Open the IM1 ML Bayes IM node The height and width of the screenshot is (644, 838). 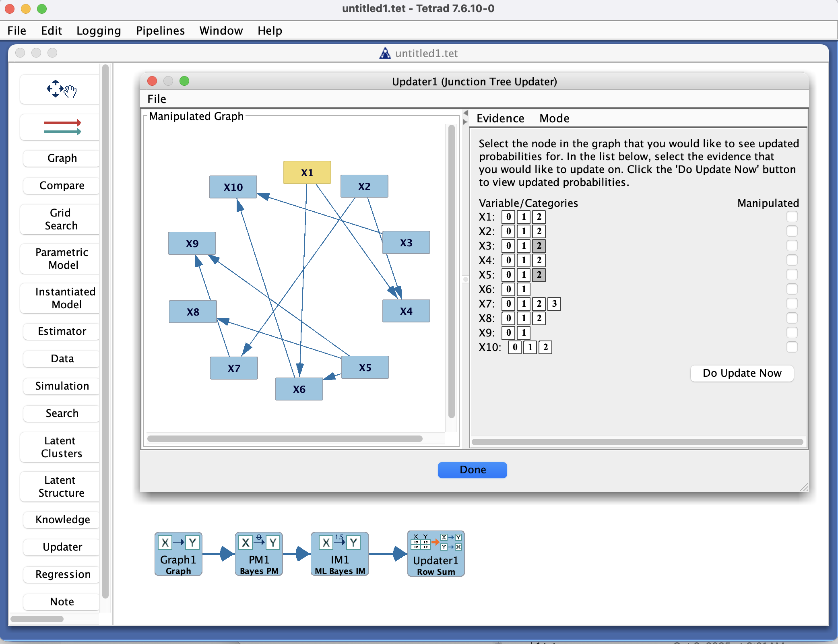coord(340,554)
